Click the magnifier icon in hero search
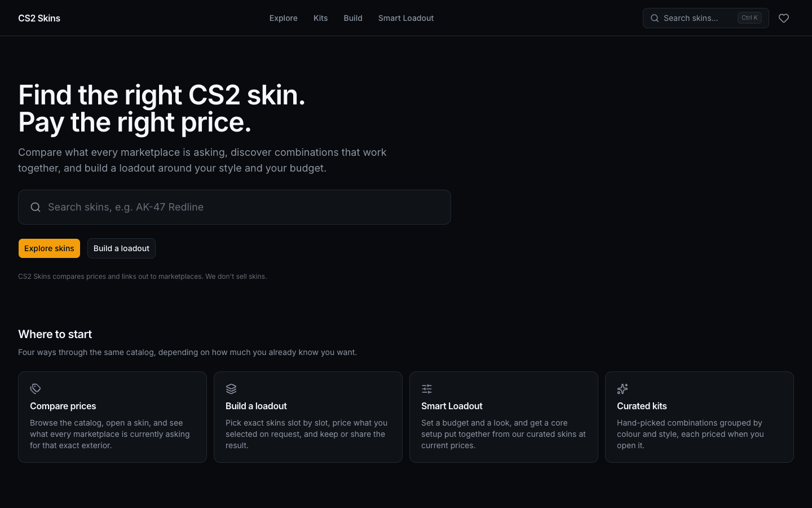 (36, 207)
